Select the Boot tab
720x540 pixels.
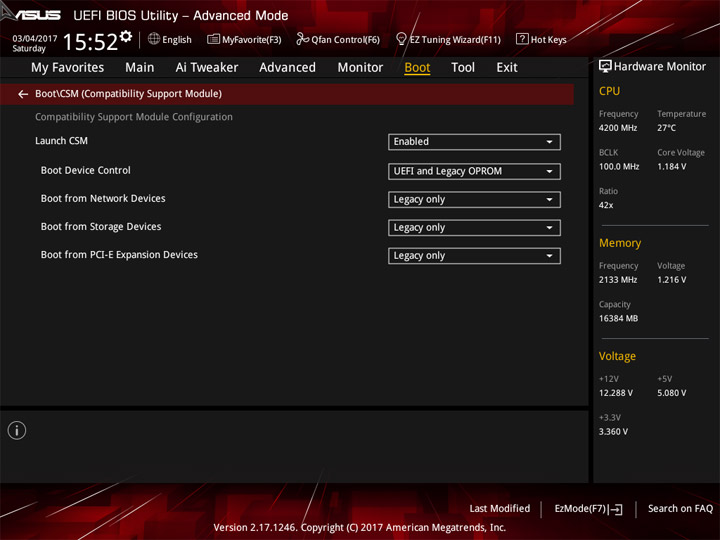tap(417, 68)
